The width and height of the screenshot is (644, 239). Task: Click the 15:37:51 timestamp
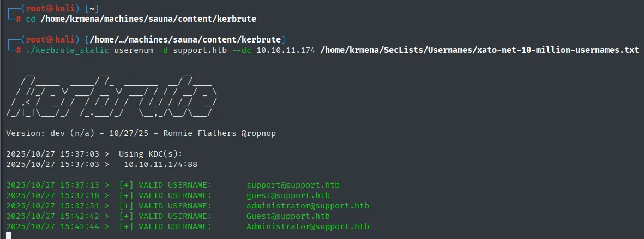[80, 206]
